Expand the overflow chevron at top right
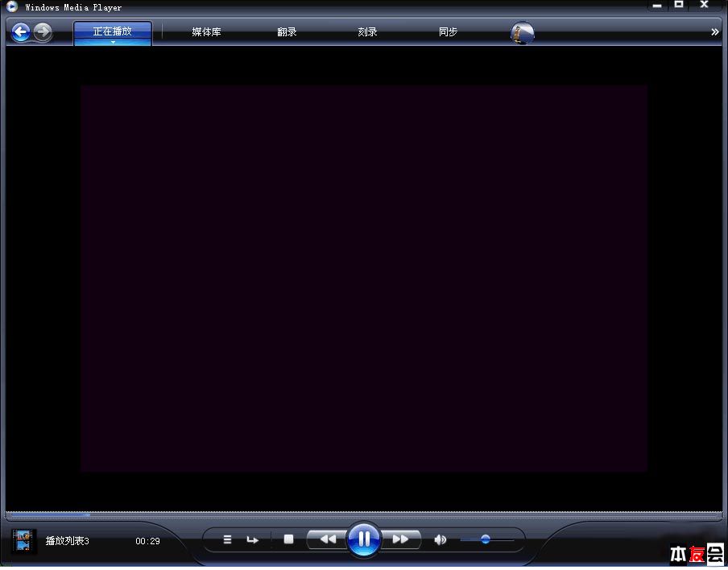The height and width of the screenshot is (570, 728). (x=715, y=32)
